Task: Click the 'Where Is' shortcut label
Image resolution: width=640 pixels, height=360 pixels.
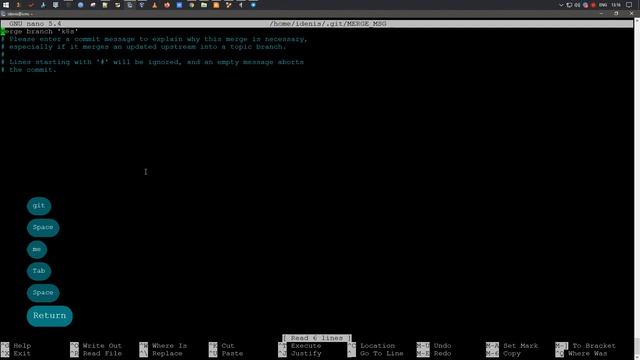Action: click(169, 346)
